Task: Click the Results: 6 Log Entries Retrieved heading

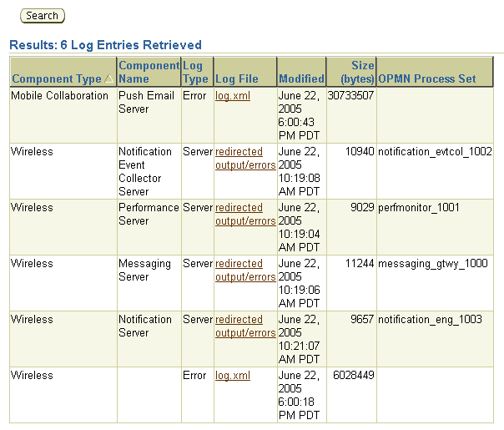Action: click(105, 45)
